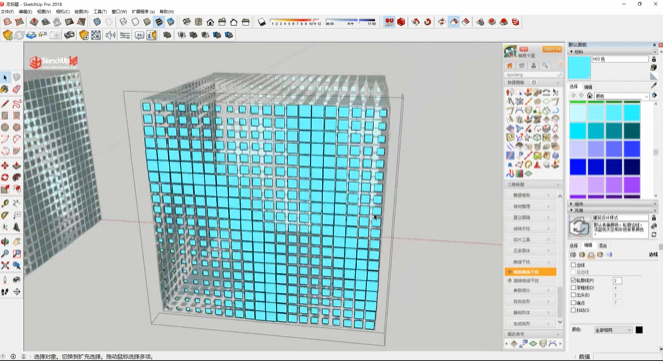Pick the Paint Bucket tool

pyautogui.click(x=5, y=89)
